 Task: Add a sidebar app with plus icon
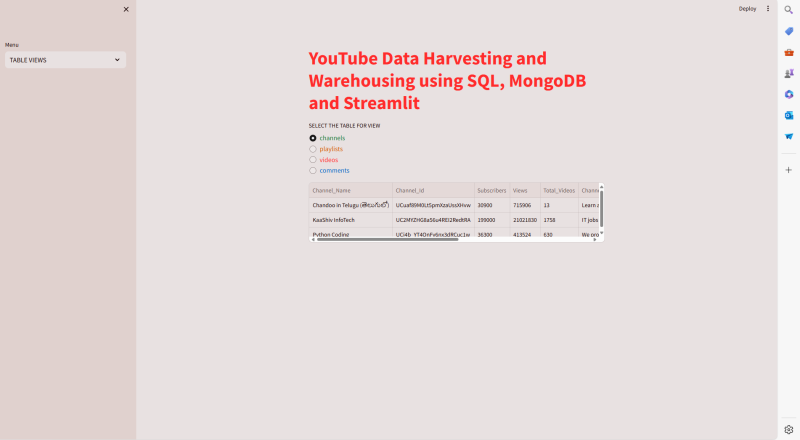789,170
